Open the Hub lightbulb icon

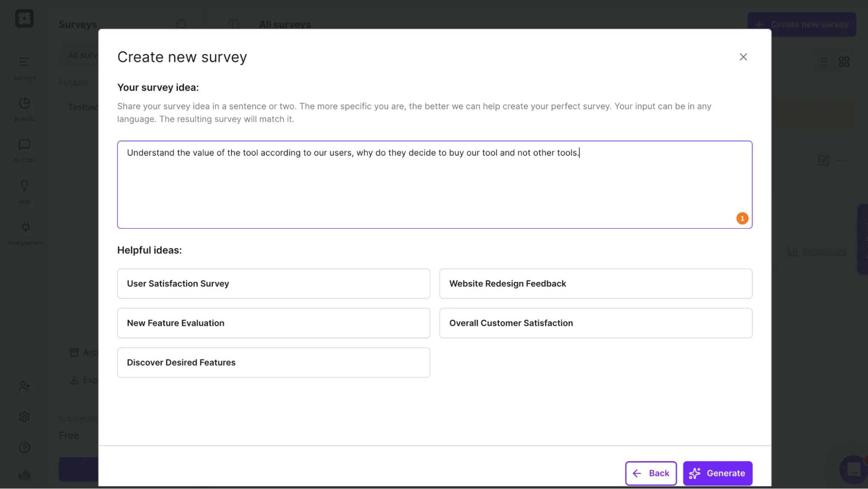click(x=24, y=186)
